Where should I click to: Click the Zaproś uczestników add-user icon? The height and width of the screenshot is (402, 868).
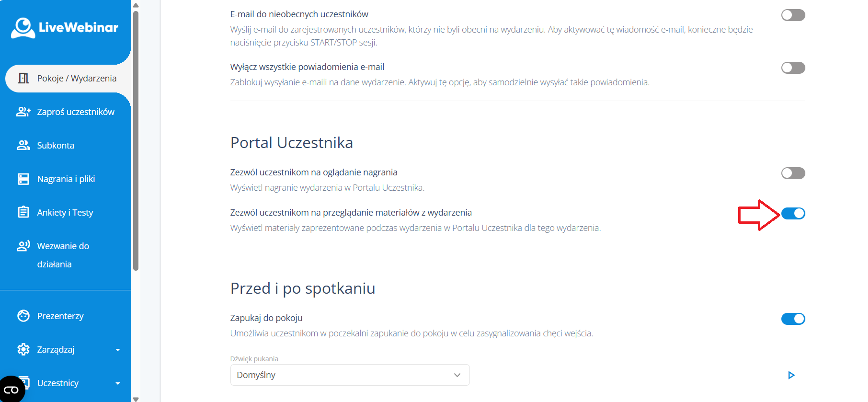(x=23, y=112)
